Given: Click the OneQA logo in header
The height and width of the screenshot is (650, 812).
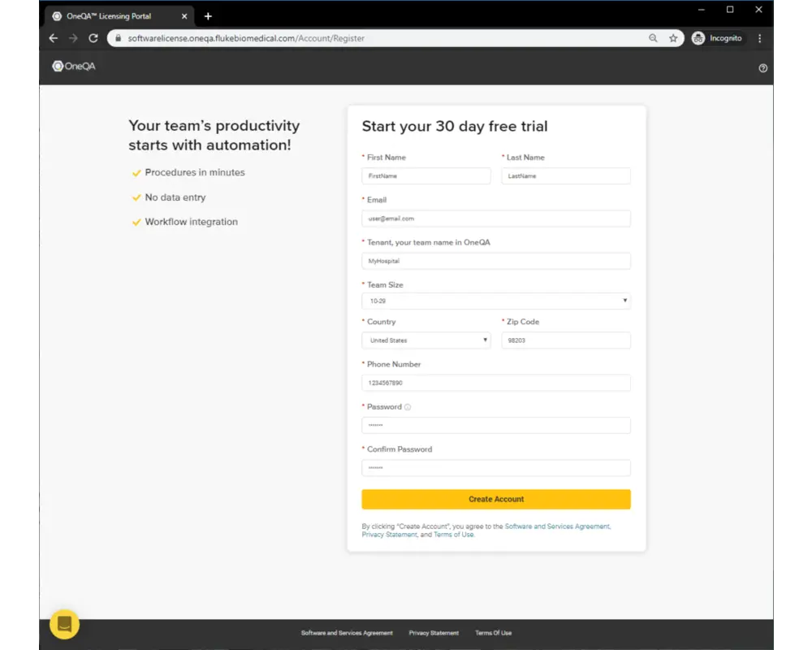Looking at the screenshot, I should tap(74, 67).
